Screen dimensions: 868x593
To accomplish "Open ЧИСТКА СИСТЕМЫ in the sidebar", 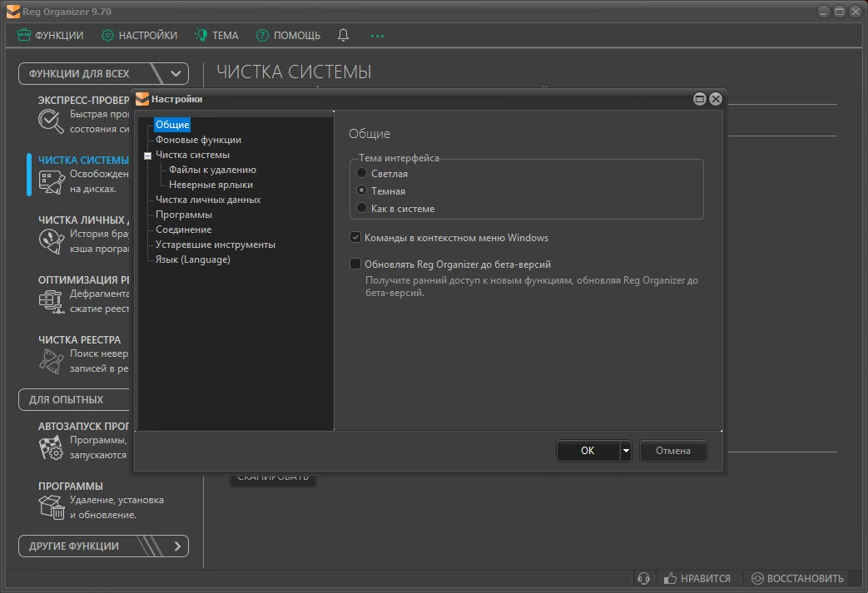I will 83,160.
